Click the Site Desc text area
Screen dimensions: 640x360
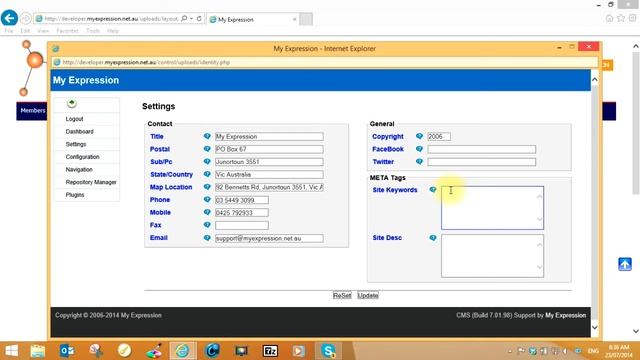pyautogui.click(x=492, y=256)
